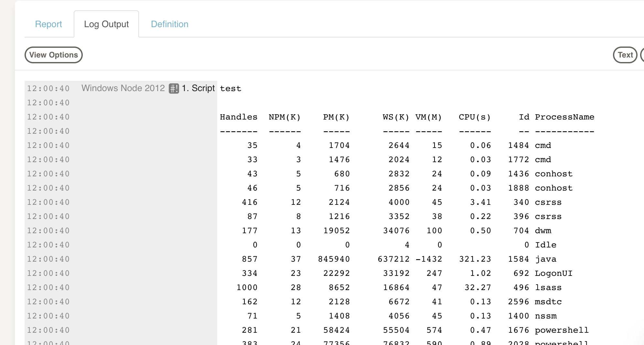This screenshot has height=345, width=644.
Task: Click the CPU(s) column header
Action: pyautogui.click(x=475, y=117)
